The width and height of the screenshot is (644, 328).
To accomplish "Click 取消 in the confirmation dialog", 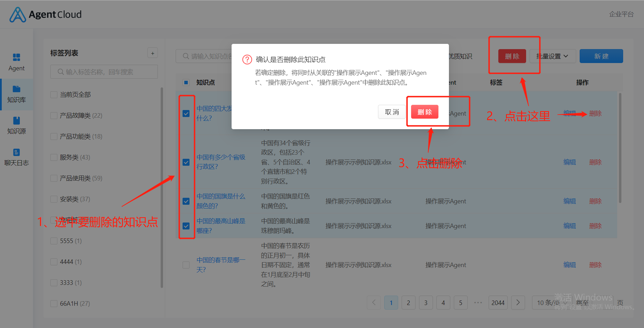I will (392, 112).
